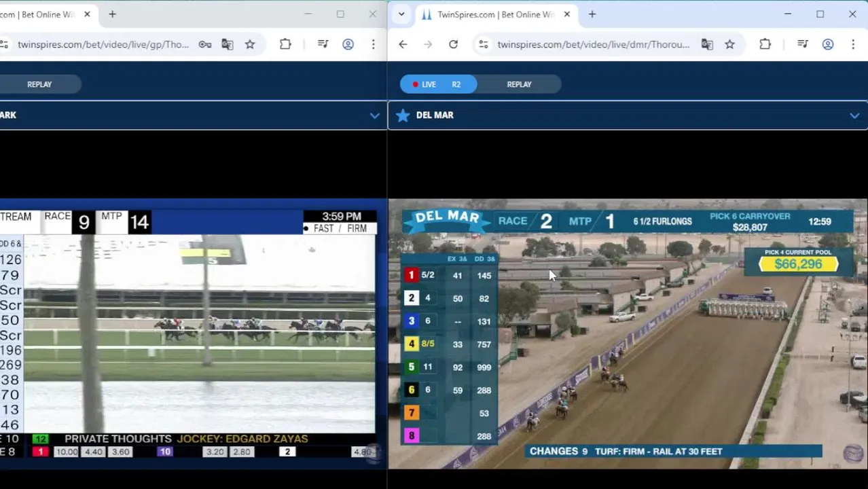Click the forward arrow in right browser window
The height and width of the screenshot is (489, 868).
coord(428,44)
